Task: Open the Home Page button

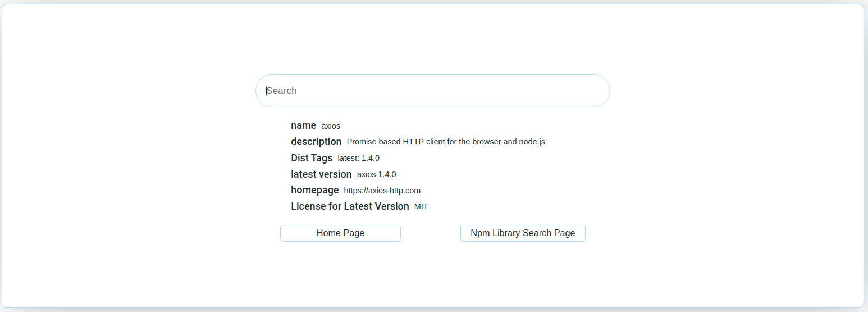Action: (340, 233)
